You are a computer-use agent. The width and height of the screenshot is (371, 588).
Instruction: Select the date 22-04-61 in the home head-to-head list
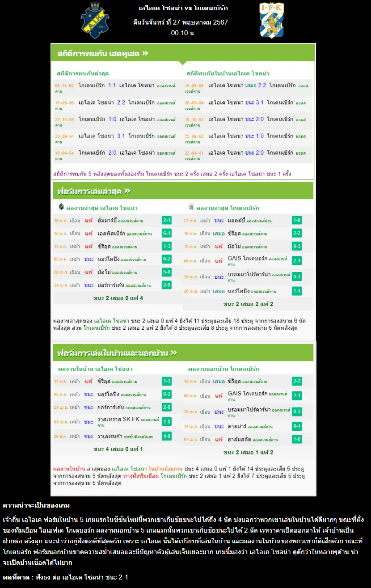194,153
